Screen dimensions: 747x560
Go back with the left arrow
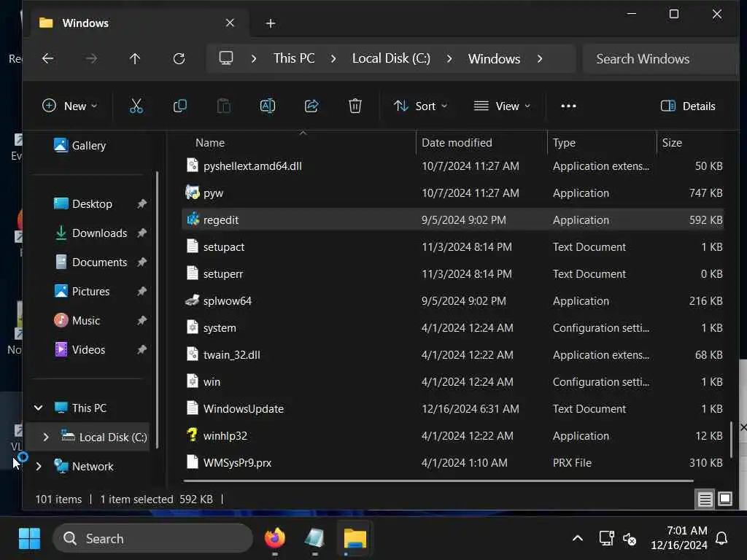point(47,58)
